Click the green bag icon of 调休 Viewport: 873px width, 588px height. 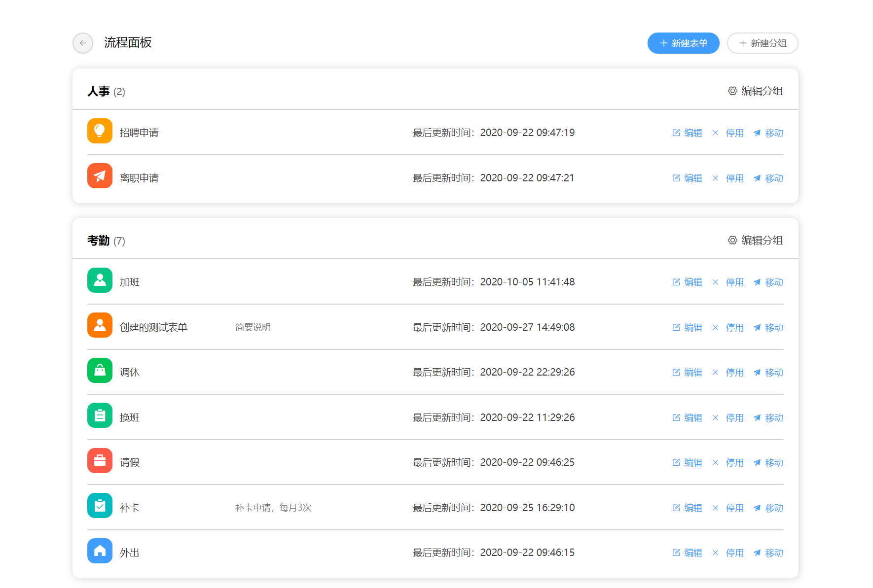[100, 371]
